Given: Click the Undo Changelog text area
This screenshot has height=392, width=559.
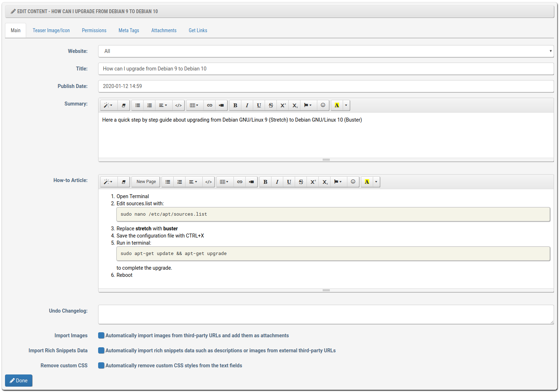Looking at the screenshot, I should (326, 315).
